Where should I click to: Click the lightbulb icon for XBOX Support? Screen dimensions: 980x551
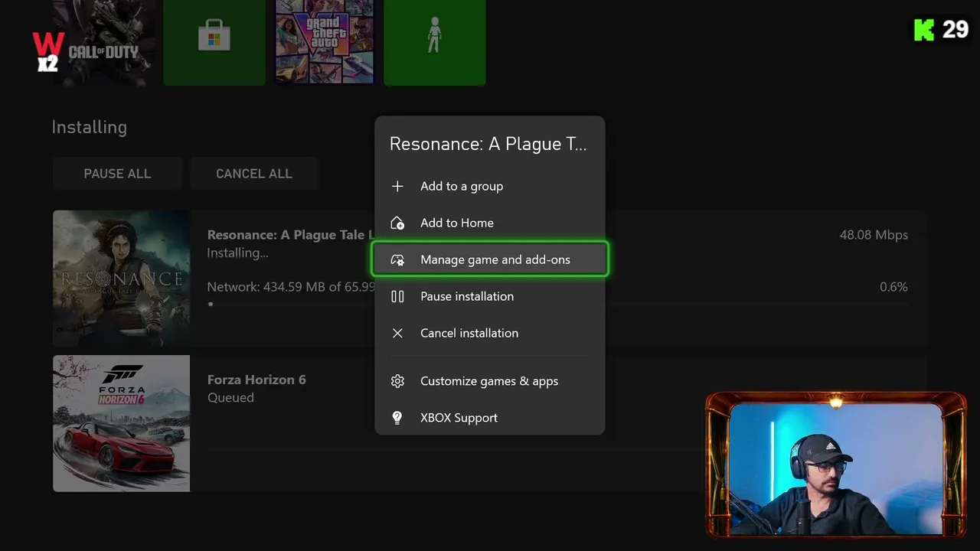397,418
